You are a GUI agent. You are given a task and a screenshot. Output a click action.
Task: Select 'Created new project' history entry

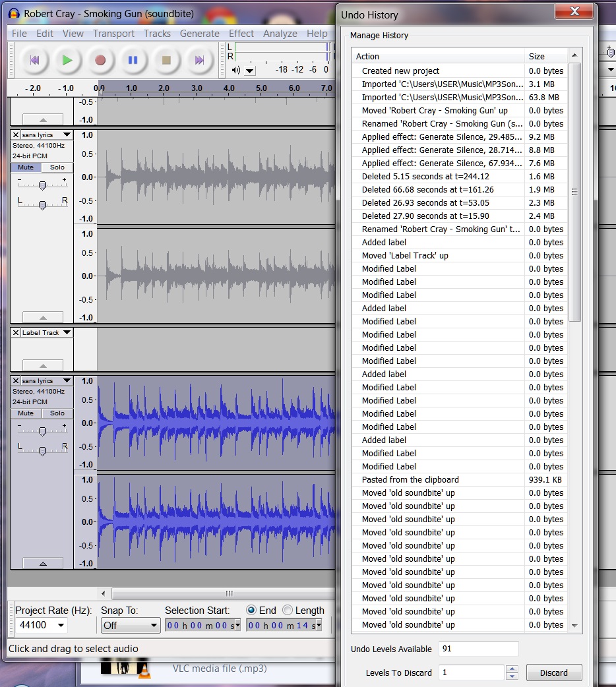460,71
